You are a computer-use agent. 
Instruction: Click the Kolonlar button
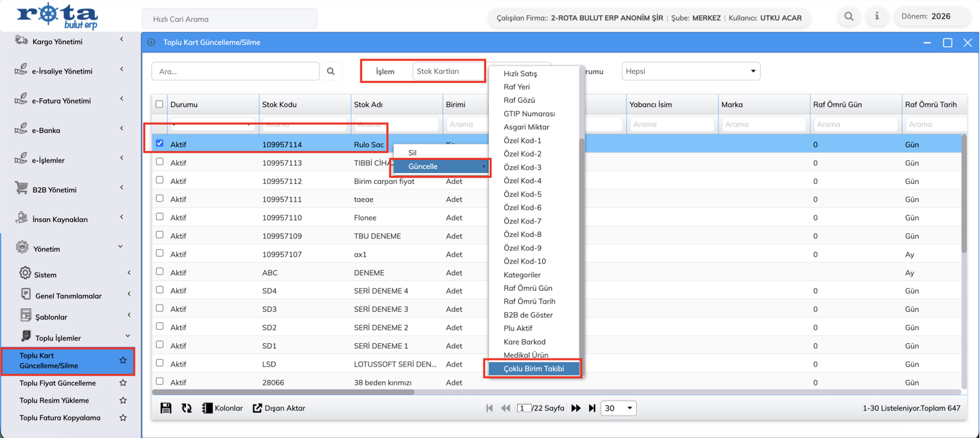[x=222, y=408]
